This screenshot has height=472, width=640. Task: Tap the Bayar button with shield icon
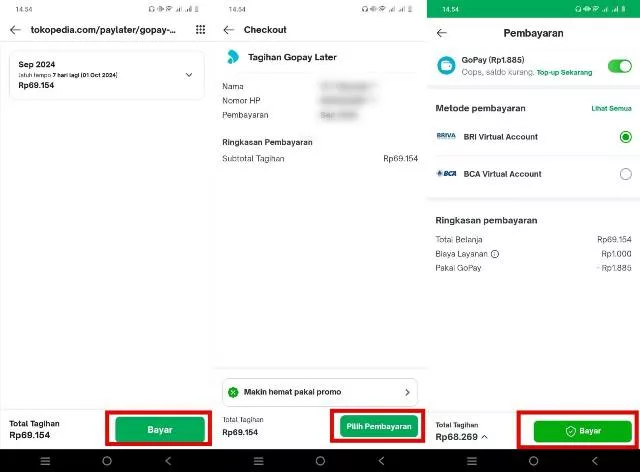582,431
